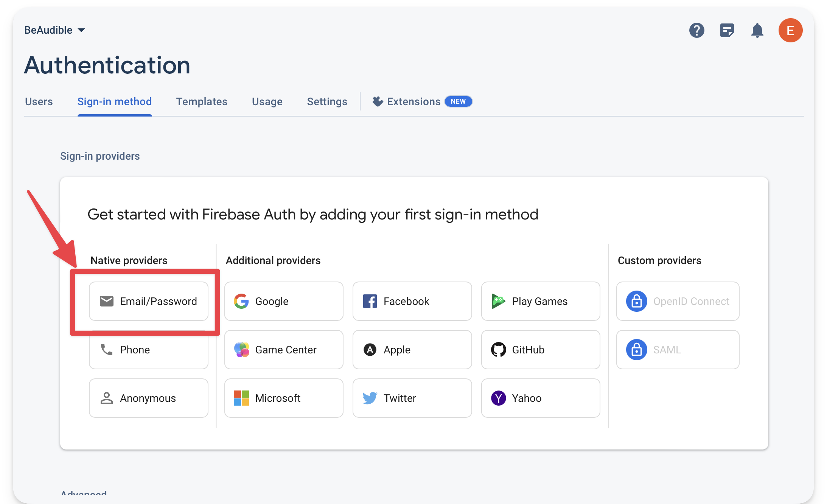Select the Play Games provider
Screen dimensions: 827x504
[x=540, y=301]
